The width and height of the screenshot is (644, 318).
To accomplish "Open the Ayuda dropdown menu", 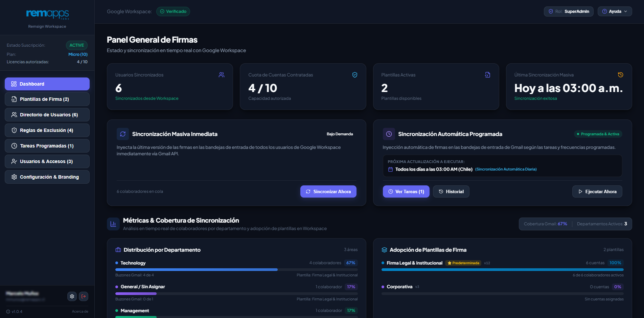I will coord(615,12).
